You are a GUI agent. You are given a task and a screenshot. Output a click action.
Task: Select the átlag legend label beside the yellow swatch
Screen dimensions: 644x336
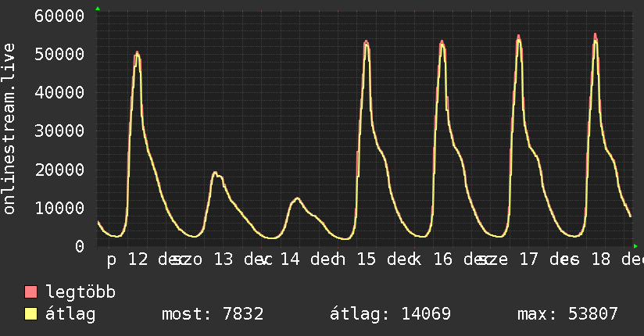pyautogui.click(x=70, y=314)
